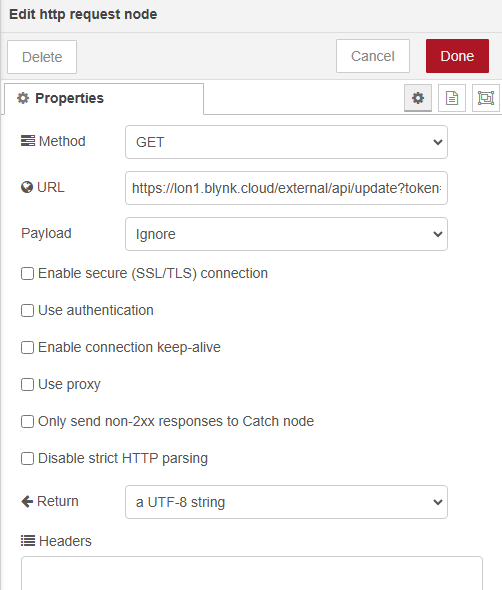Click the Method list icon

tap(28, 141)
